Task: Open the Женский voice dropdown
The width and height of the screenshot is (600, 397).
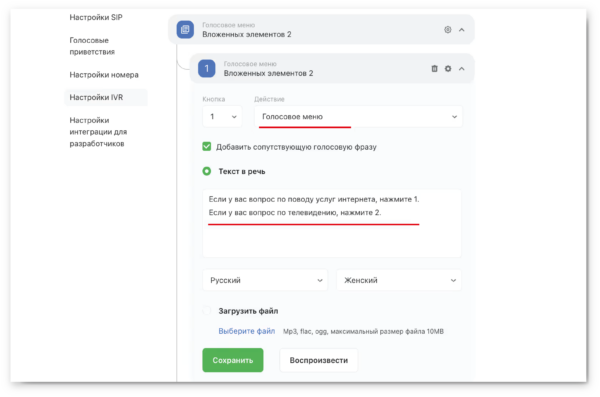Action: [x=399, y=280]
